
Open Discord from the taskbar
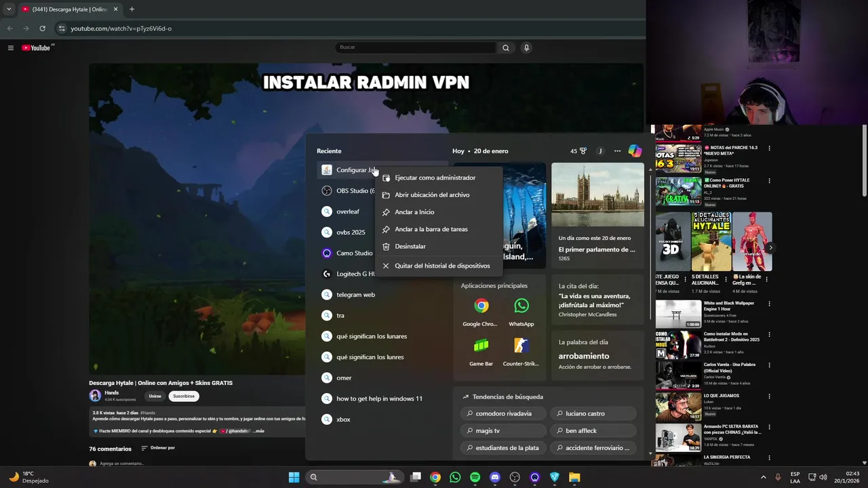tap(495, 477)
